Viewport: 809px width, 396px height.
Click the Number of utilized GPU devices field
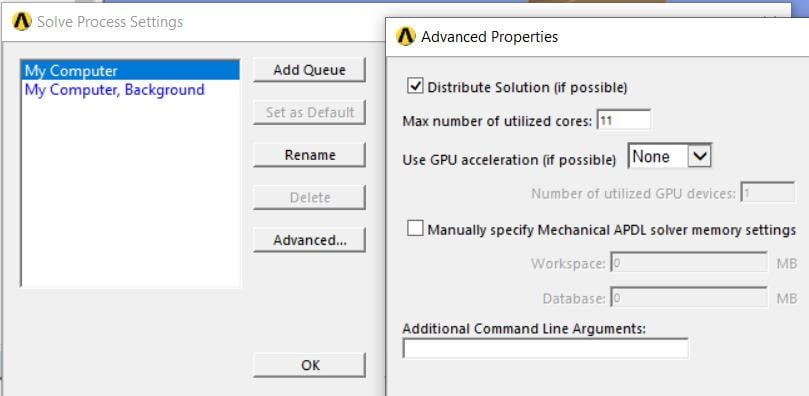[768, 193]
